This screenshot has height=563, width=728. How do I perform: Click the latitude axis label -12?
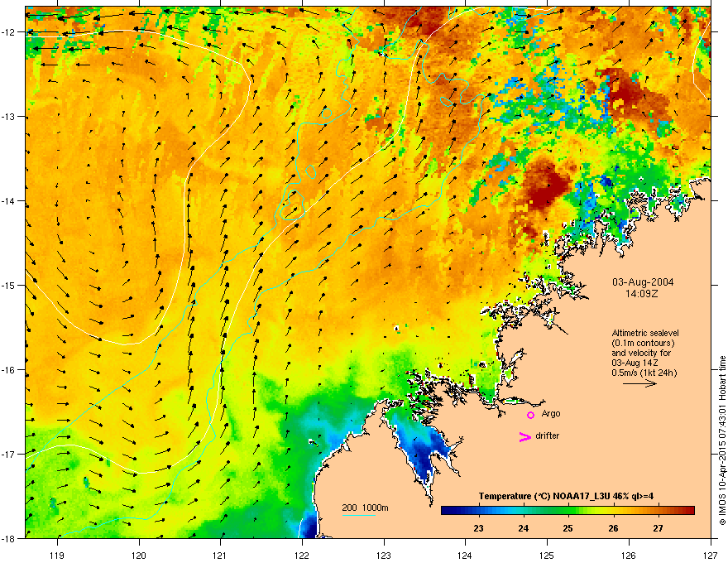pyautogui.click(x=8, y=32)
